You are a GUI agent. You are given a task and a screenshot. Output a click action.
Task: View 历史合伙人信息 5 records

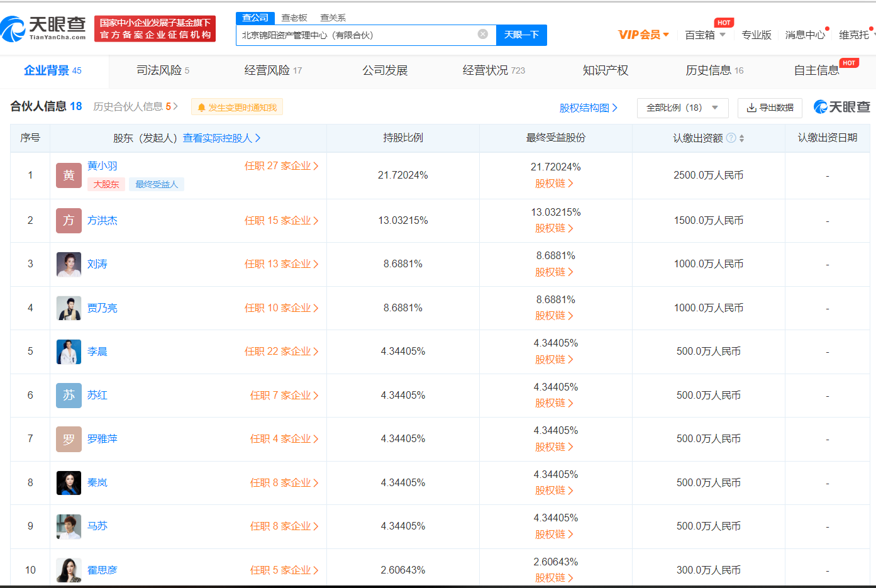(x=135, y=107)
